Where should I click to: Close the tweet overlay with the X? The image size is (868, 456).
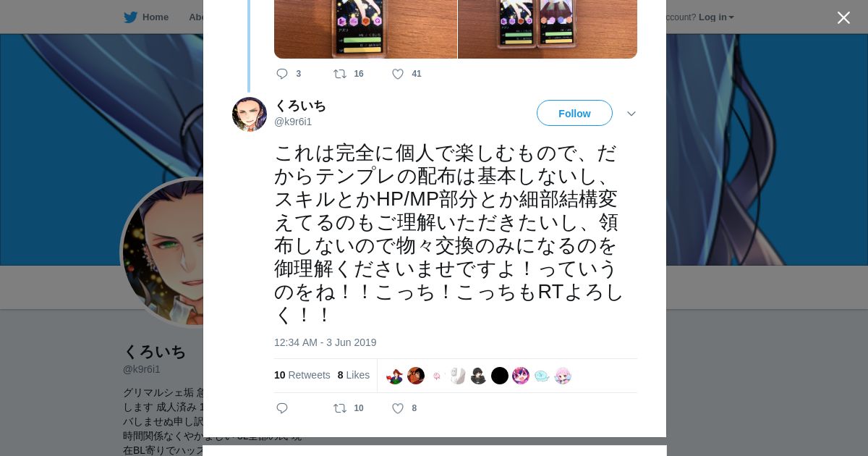pos(843,17)
